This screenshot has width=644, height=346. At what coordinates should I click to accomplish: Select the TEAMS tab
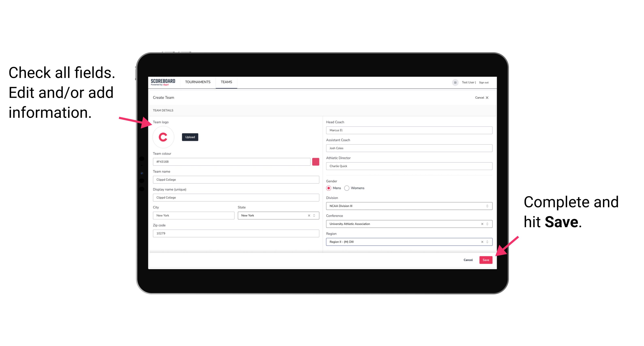226,82
